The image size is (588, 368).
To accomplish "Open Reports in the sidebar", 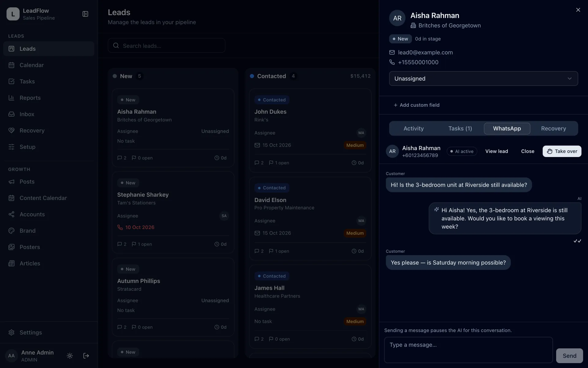I will pos(49,98).
